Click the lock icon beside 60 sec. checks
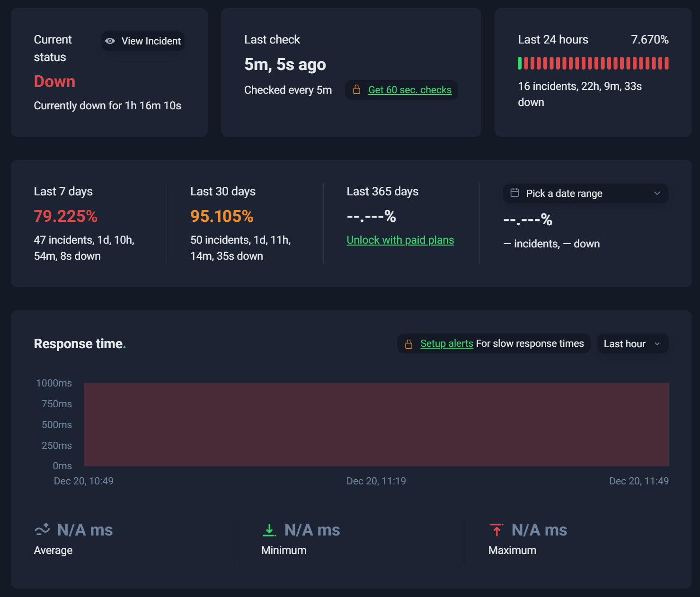 click(357, 89)
